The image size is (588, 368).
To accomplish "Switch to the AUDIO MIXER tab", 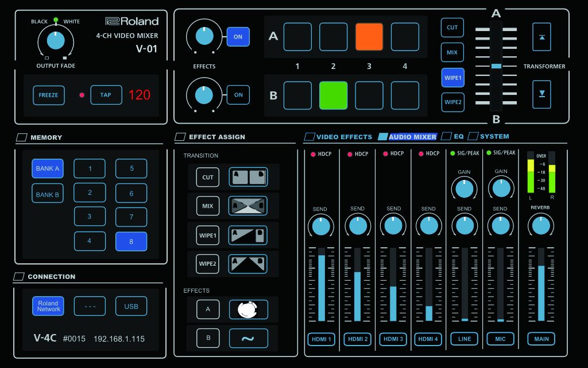I will [x=407, y=137].
